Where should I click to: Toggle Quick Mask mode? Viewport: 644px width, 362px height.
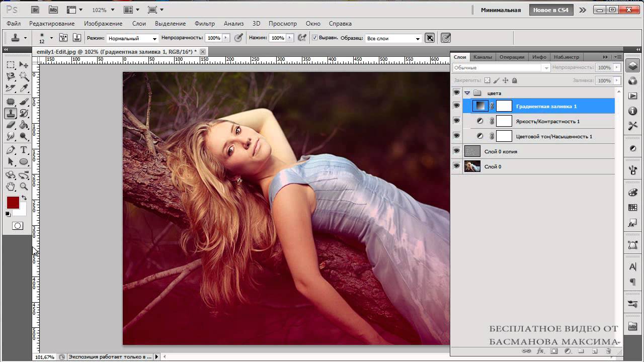(x=18, y=226)
